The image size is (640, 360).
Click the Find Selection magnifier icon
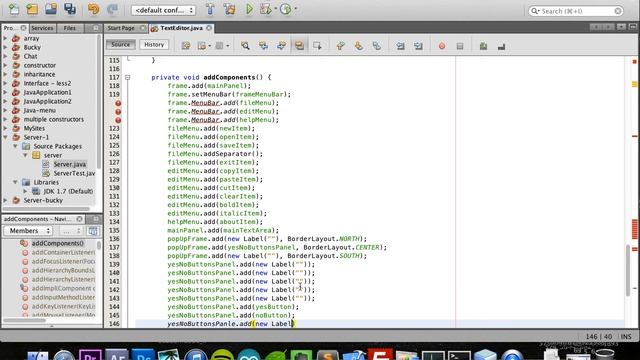[x=245, y=46]
